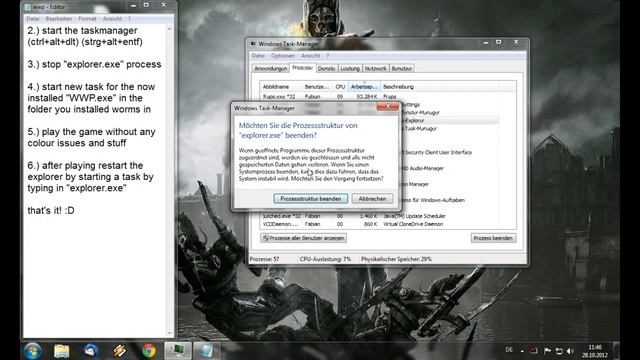Click scroll-down arrow in Editor scrollbar

(x=169, y=333)
